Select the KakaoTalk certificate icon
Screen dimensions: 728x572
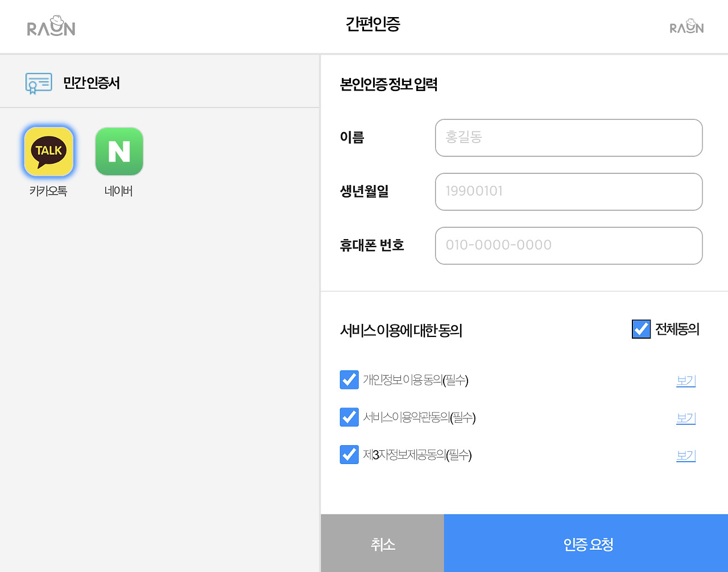(48, 151)
